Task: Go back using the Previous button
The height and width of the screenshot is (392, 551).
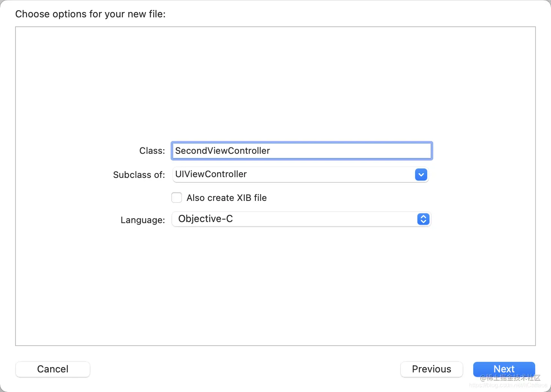Action: (x=431, y=369)
